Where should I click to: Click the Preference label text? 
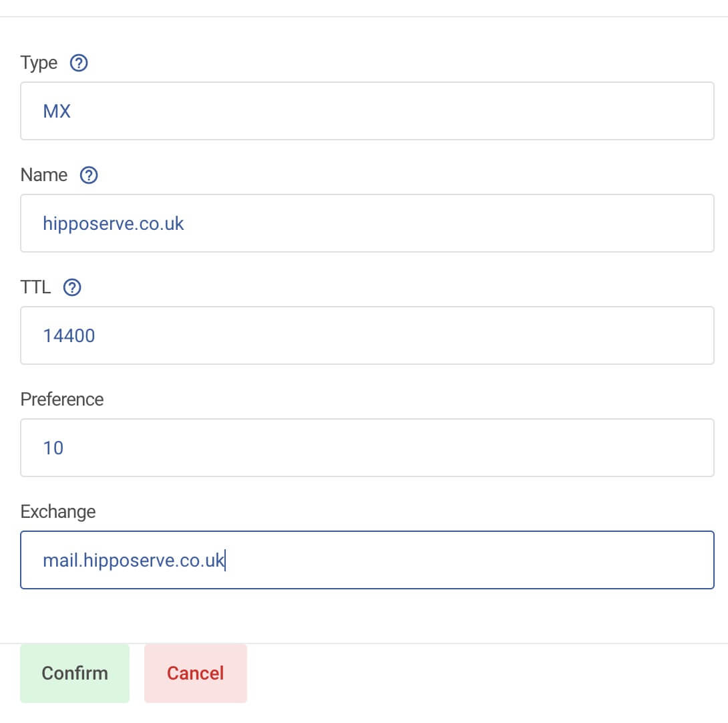(x=62, y=400)
